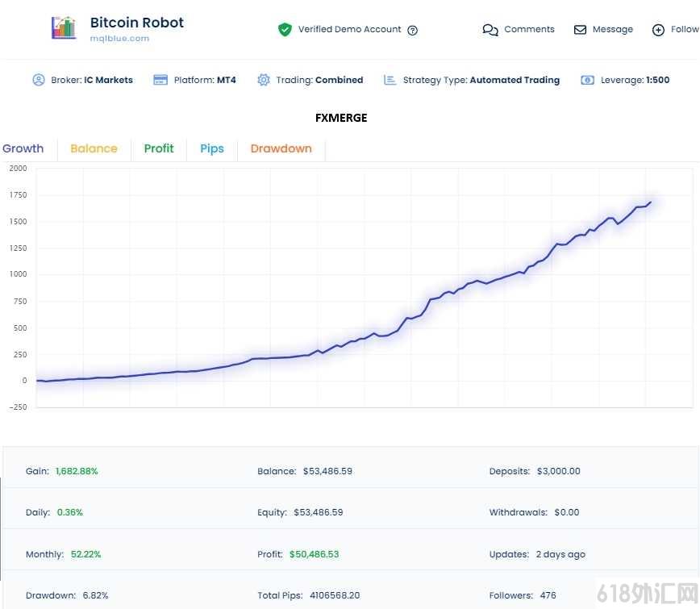Click the Follow plus circle icon
700x609 pixels.
658,30
